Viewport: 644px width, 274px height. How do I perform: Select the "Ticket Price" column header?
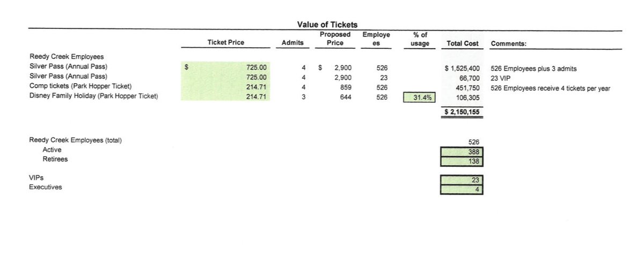coord(225,43)
